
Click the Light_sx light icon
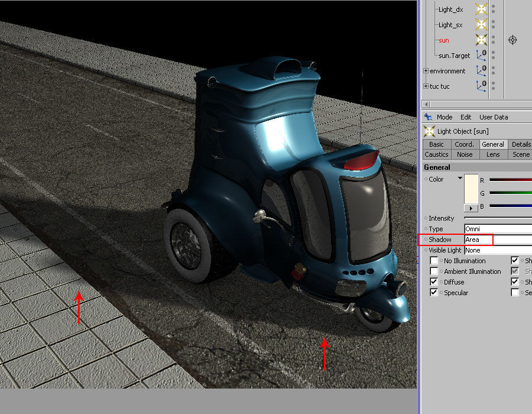[x=481, y=25]
